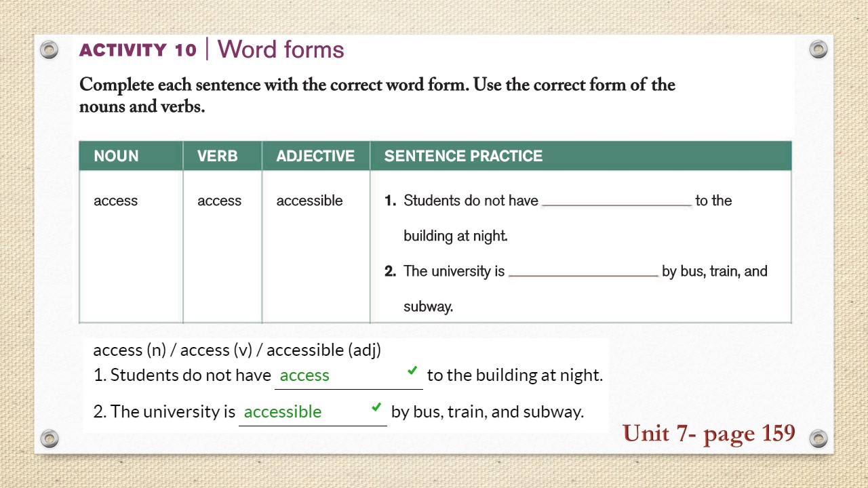Screen dimensions: 868x488
Task: Select the VERB column header
Action: (218, 156)
